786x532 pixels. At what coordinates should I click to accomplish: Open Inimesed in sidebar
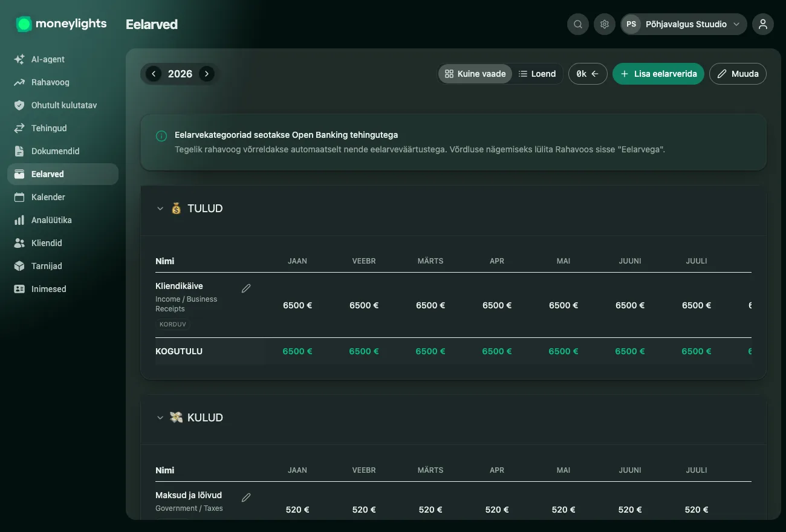(63, 289)
